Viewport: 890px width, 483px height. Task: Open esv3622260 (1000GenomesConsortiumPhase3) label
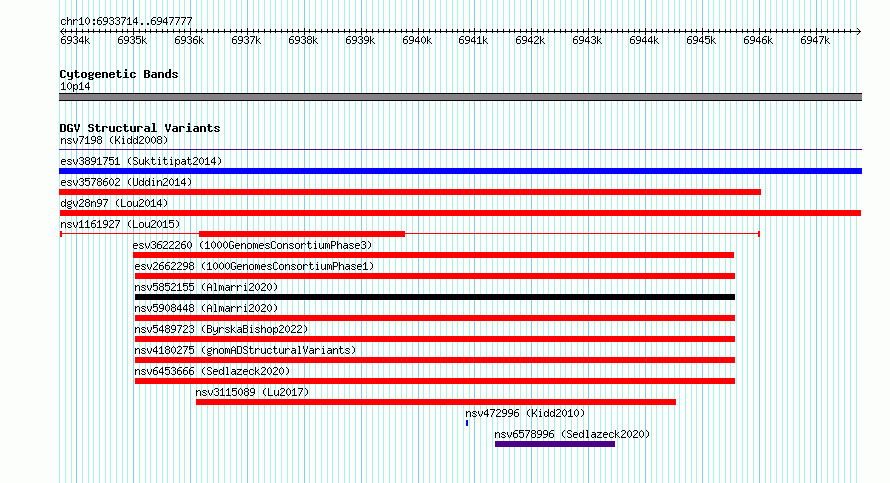point(253,245)
